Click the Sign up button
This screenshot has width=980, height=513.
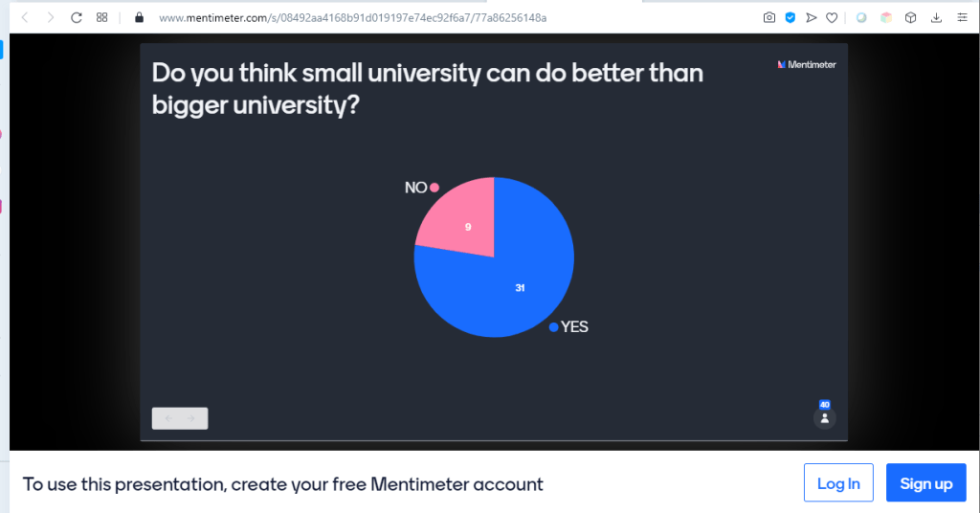[925, 483]
